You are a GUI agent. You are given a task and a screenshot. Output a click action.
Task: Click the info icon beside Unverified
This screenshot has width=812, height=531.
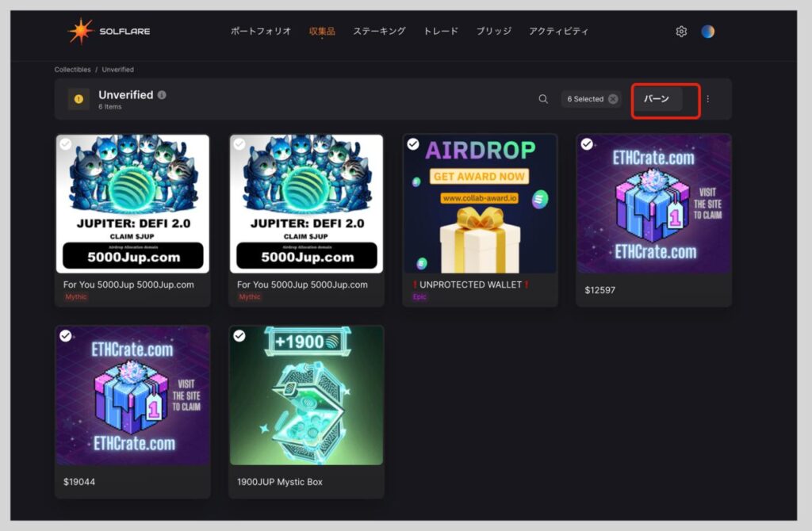(x=162, y=95)
